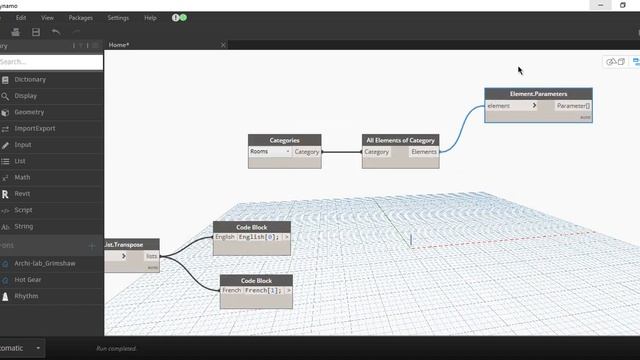This screenshot has height=360, width=640.
Task: Select the Categories node title
Action: click(x=284, y=140)
